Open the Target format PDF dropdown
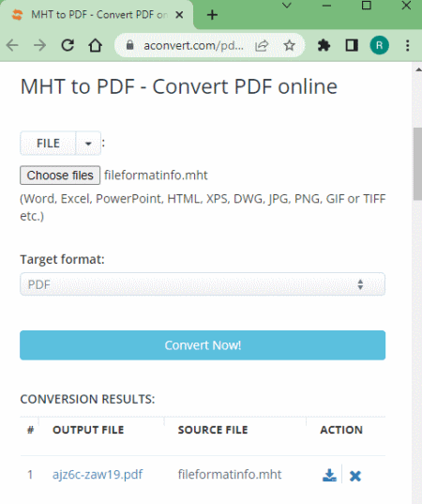 click(203, 284)
